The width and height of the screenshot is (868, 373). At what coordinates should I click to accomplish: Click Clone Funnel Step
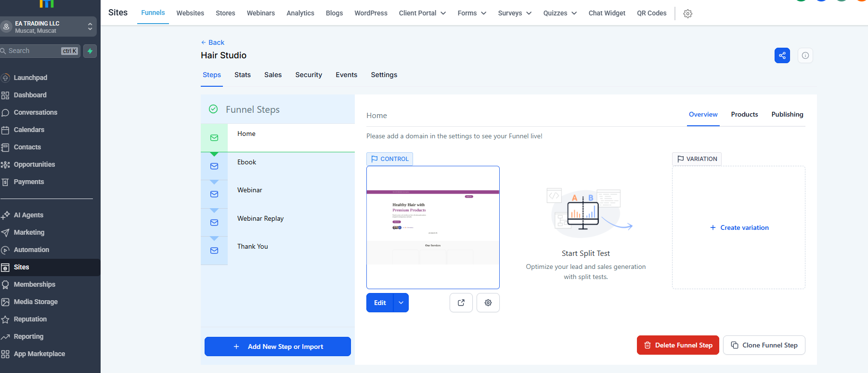764,345
